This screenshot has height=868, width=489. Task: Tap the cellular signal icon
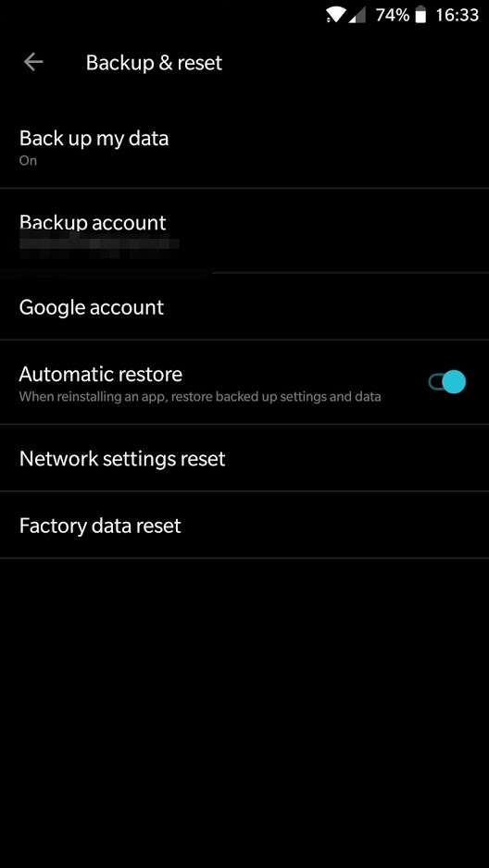[x=357, y=16]
